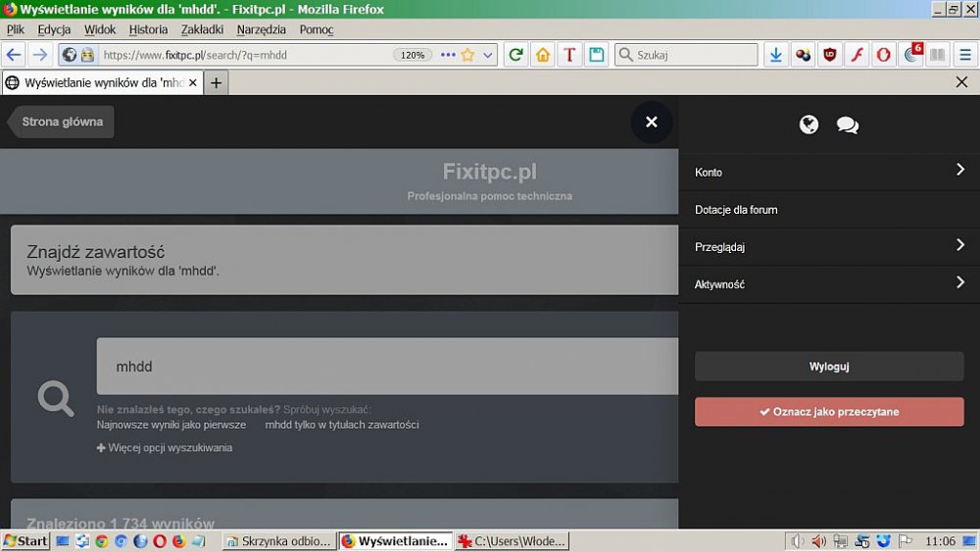This screenshot has width=980, height=552.
Task: Click the uBlock Origin shield icon
Action: [x=830, y=55]
